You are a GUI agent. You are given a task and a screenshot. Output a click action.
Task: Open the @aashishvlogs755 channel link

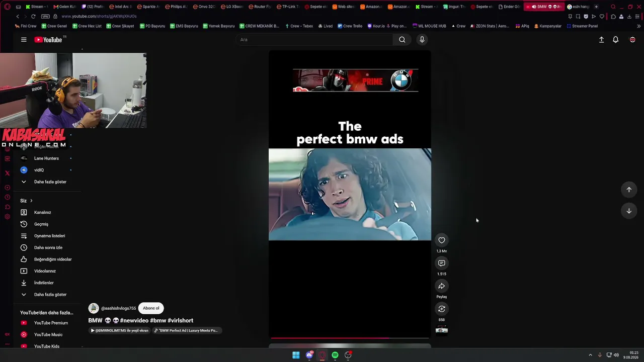tap(118, 308)
